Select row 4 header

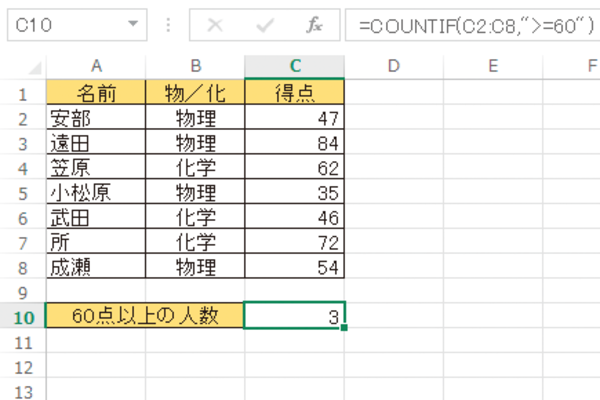pos(23,167)
